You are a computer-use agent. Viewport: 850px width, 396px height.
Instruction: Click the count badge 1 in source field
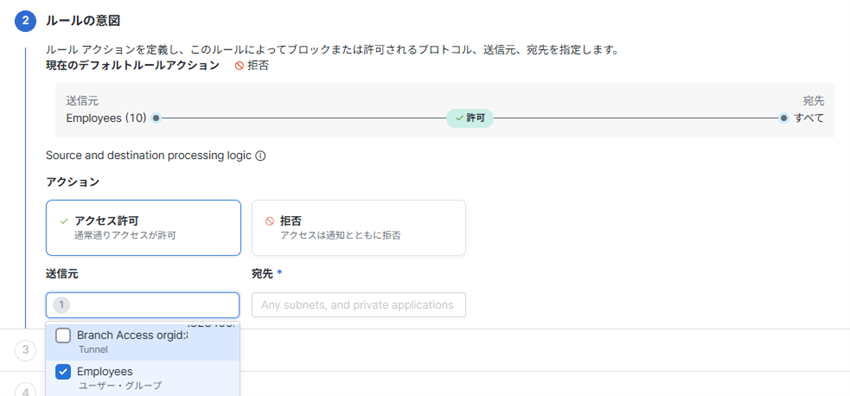tap(61, 305)
